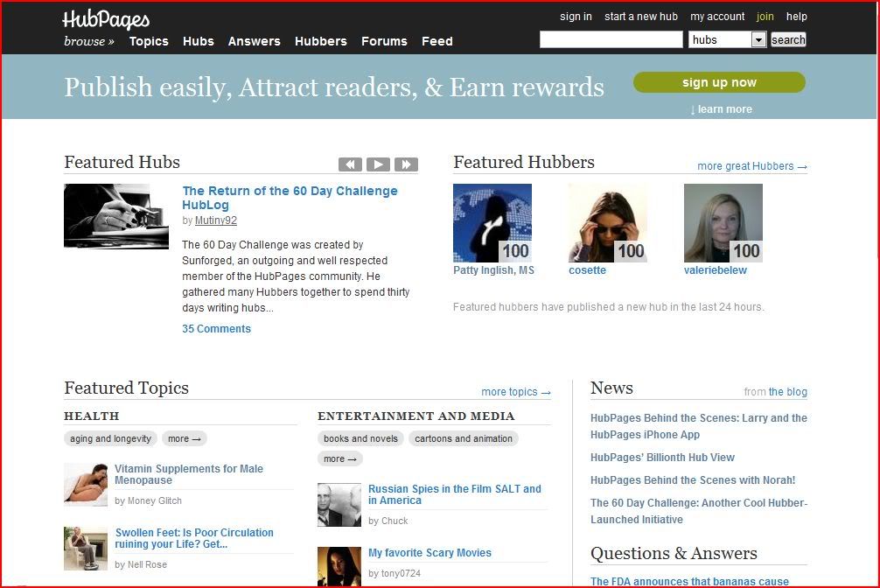Skip to next featured hub with fast-forward button
This screenshot has width=880, height=588.
[407, 164]
